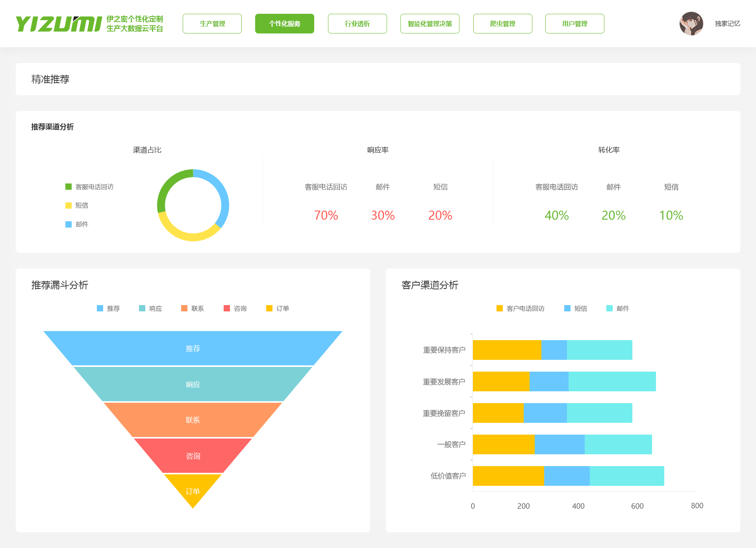Toggle the 推荐 funnel legend swatch
The width and height of the screenshot is (756, 548).
click(100, 308)
